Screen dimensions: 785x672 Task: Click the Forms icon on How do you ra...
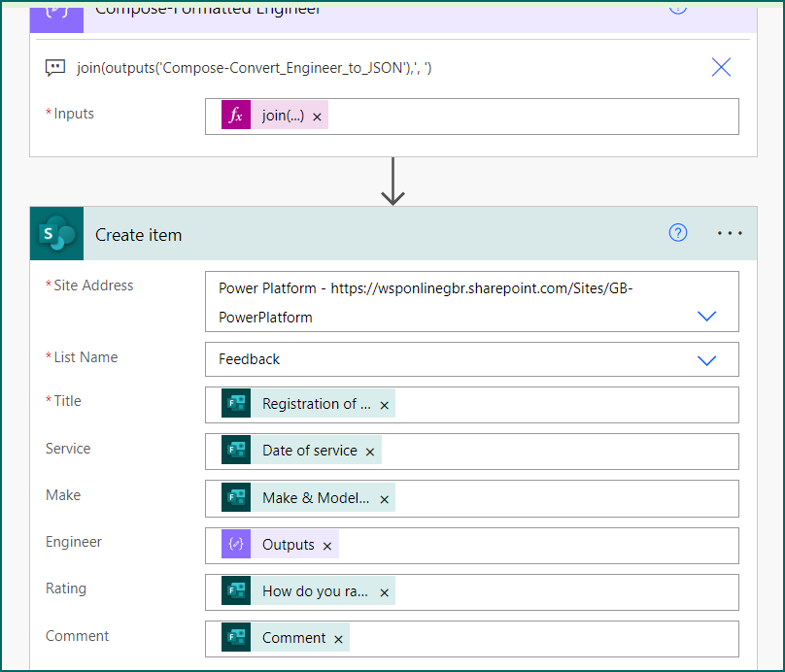point(236,590)
